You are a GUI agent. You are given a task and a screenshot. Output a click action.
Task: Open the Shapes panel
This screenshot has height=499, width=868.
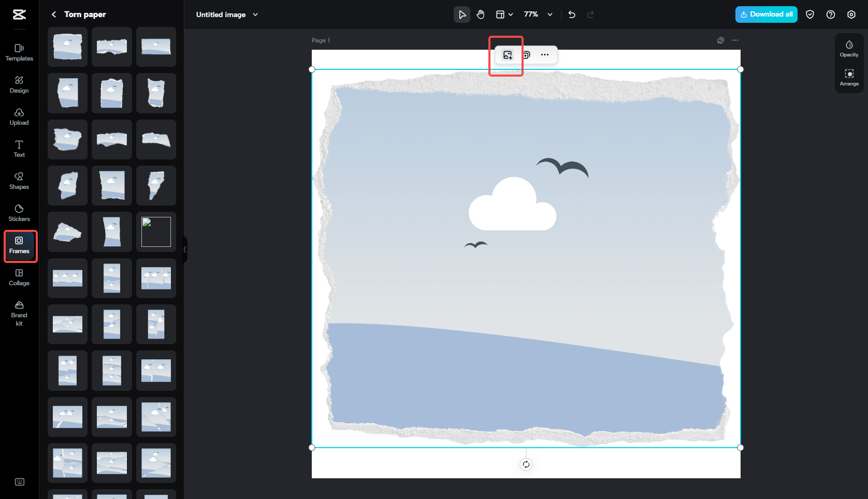[19, 181]
